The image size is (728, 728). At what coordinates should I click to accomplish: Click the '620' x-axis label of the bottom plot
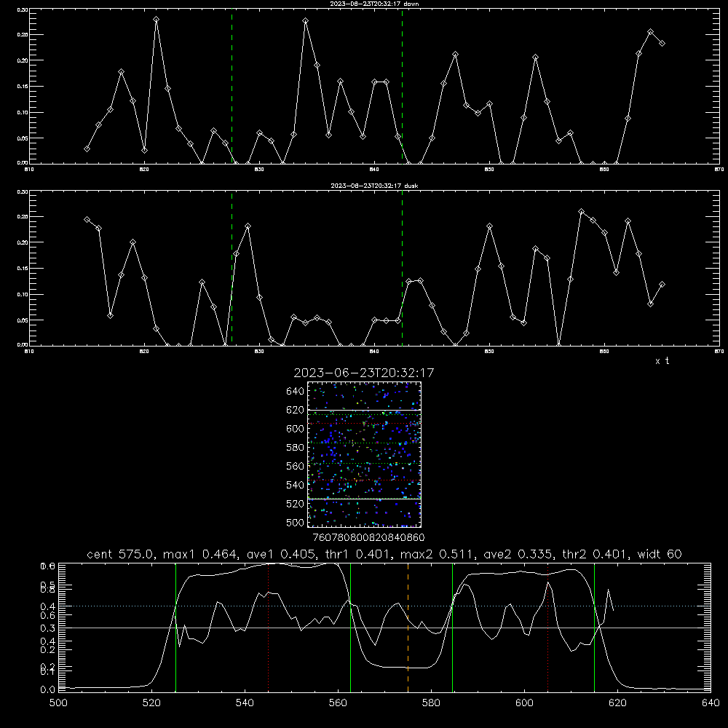(x=617, y=703)
